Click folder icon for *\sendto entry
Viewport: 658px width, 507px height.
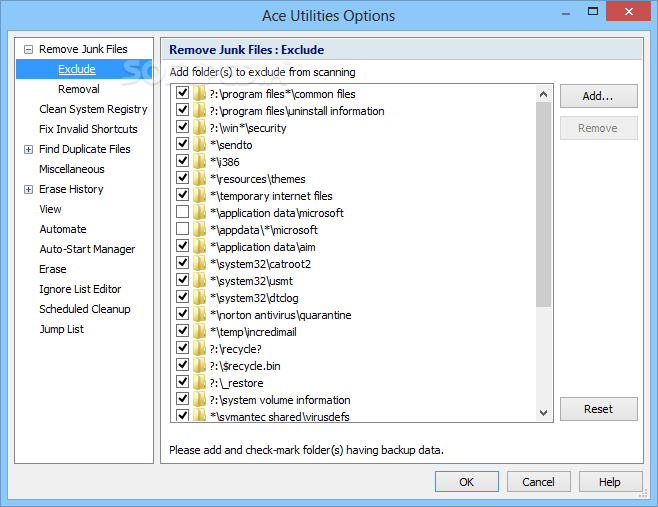click(x=199, y=144)
